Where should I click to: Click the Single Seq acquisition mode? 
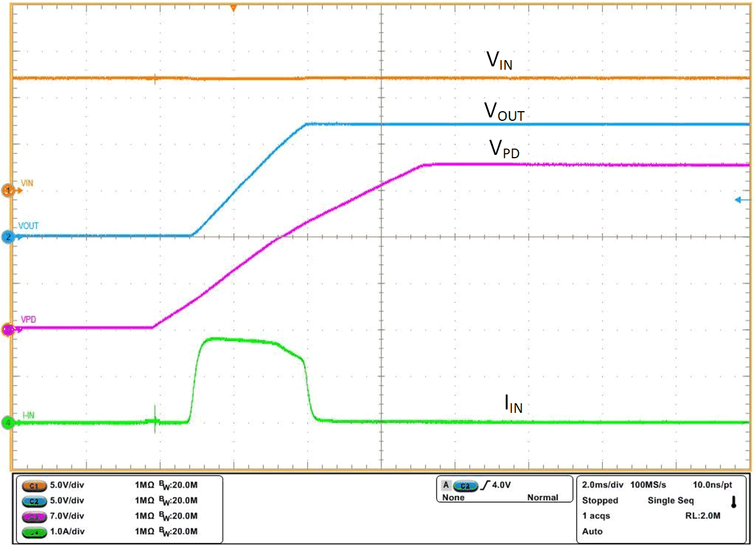(x=671, y=500)
